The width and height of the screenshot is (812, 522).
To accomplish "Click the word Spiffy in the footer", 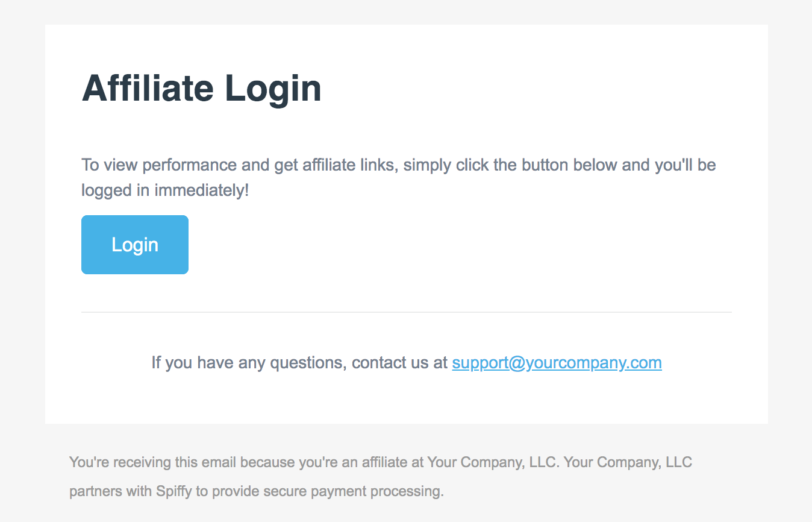I will tap(174, 492).
